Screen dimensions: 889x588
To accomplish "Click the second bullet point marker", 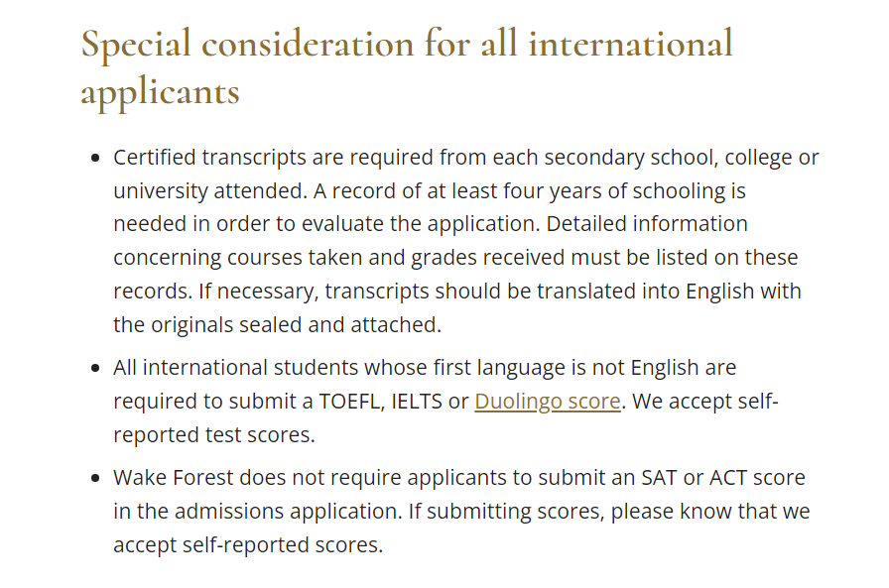I will click(95, 368).
